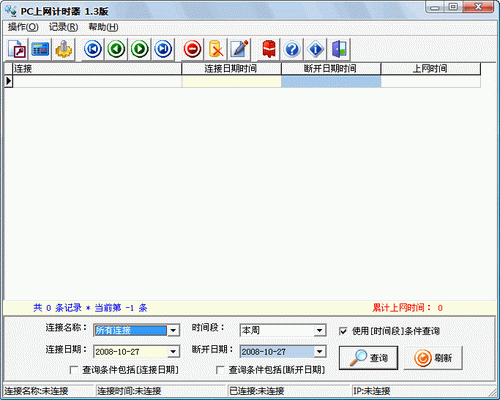Screen dimensions: 500x400
Task: Click the exit door icon in toolbar
Action: coord(339,49)
